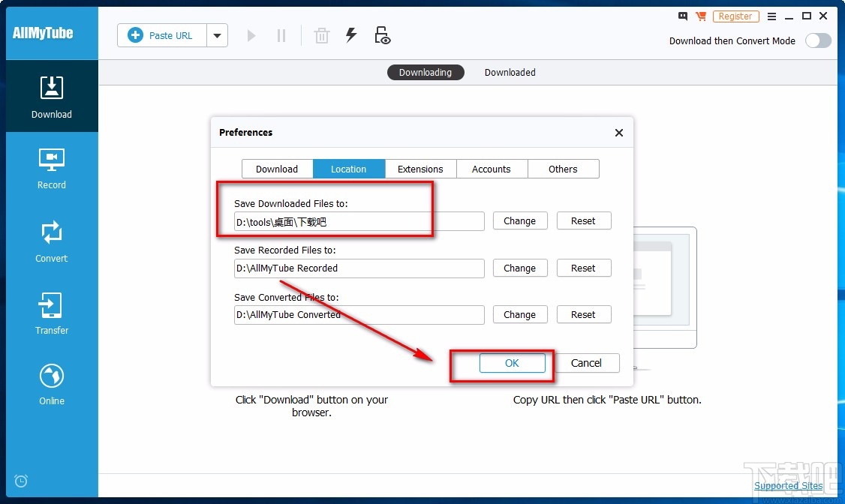This screenshot has height=504, width=845.
Task: Select the Accounts preferences tab
Action: point(492,169)
